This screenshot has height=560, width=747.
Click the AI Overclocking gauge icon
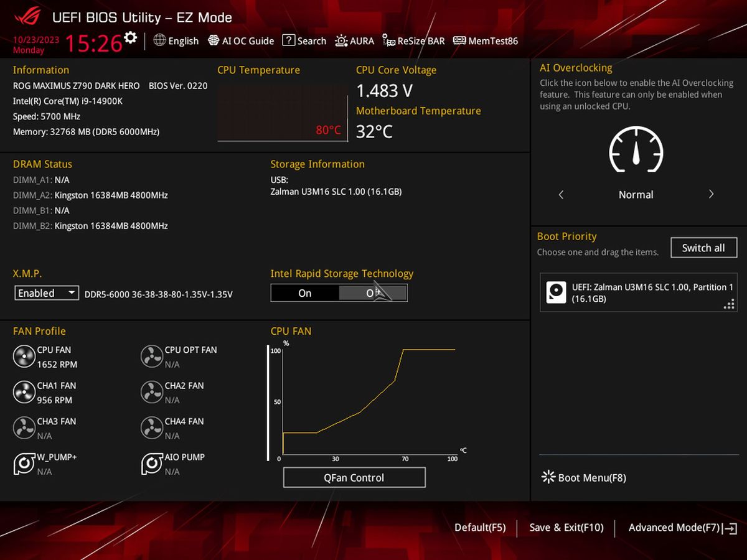coord(636,149)
